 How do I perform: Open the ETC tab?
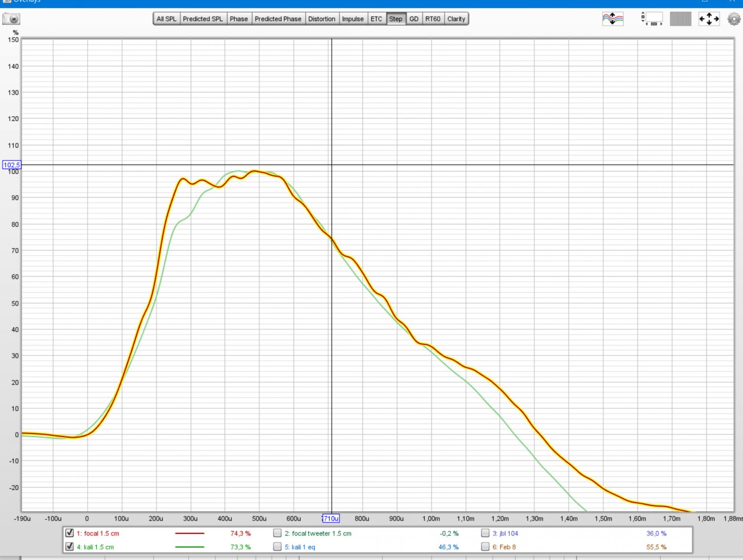(376, 19)
